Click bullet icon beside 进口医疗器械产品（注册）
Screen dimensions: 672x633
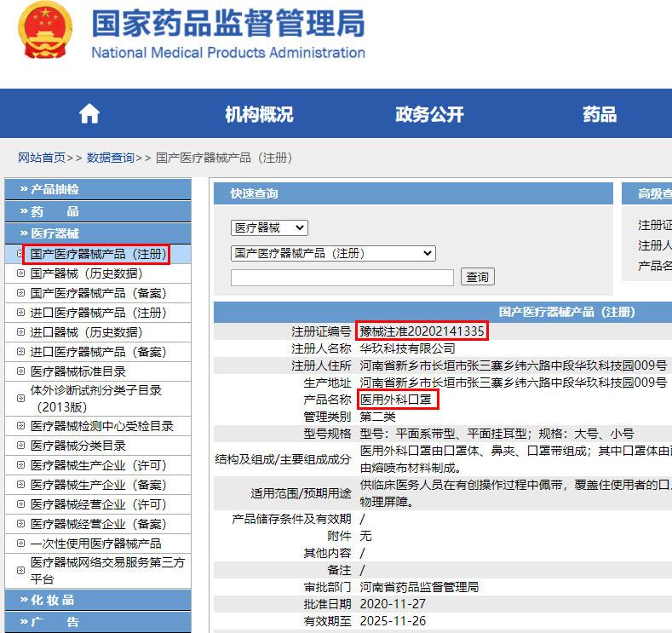point(20,313)
